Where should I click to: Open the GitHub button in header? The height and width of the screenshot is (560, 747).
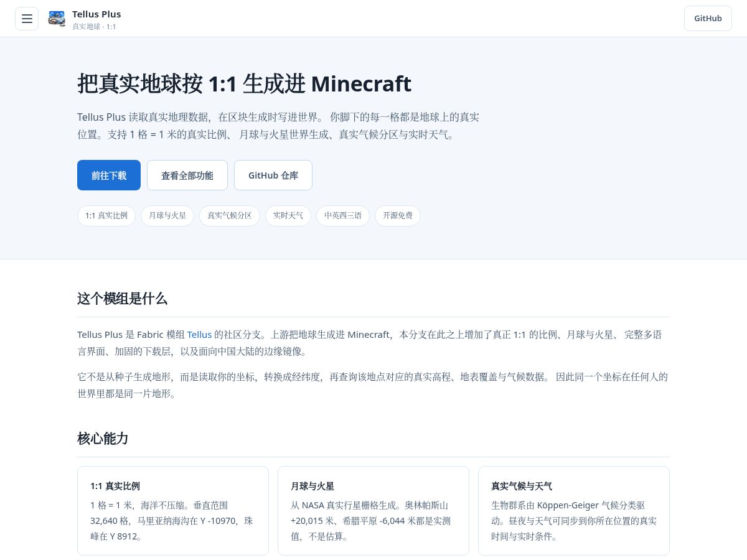(708, 19)
